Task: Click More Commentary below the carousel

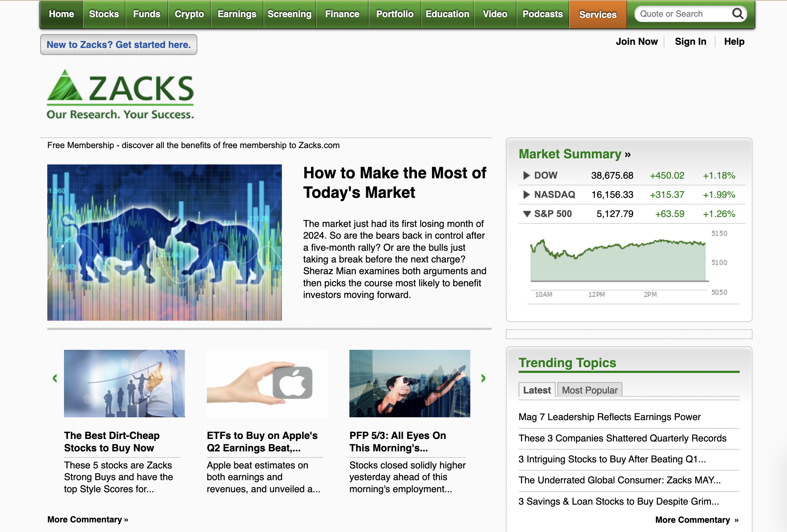Action: [x=88, y=520]
